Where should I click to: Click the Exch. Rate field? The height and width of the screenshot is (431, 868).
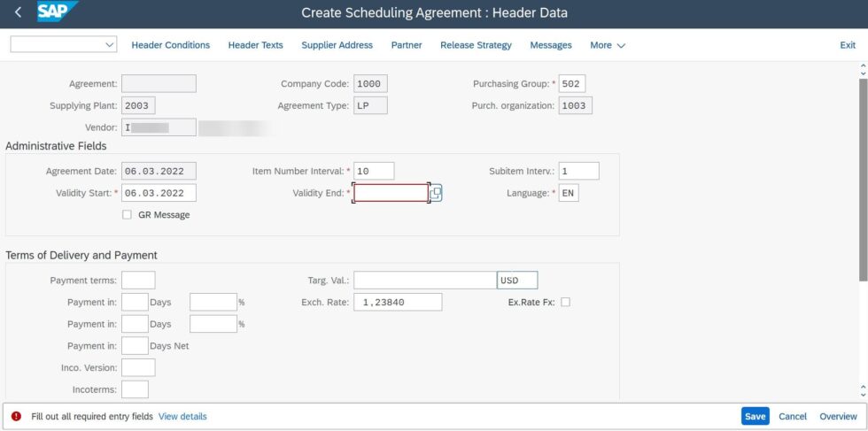tap(398, 302)
